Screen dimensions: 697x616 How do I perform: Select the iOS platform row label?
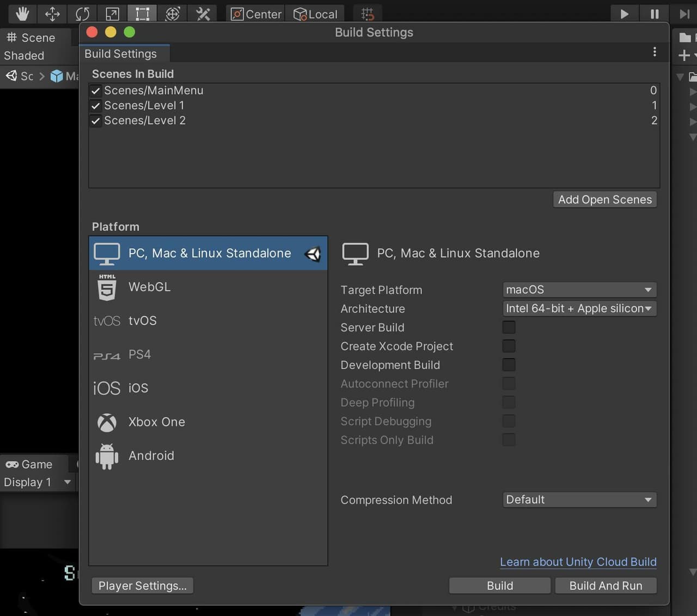(138, 388)
